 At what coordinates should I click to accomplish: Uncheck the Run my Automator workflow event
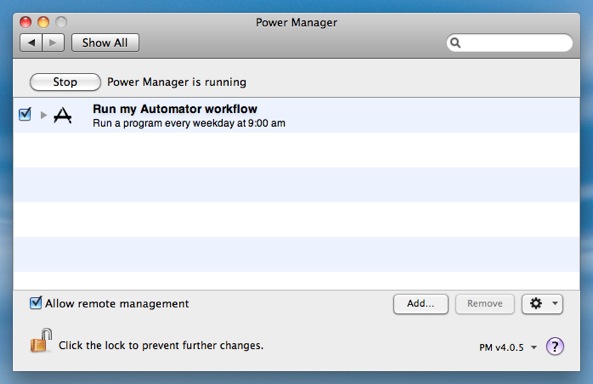(25, 114)
